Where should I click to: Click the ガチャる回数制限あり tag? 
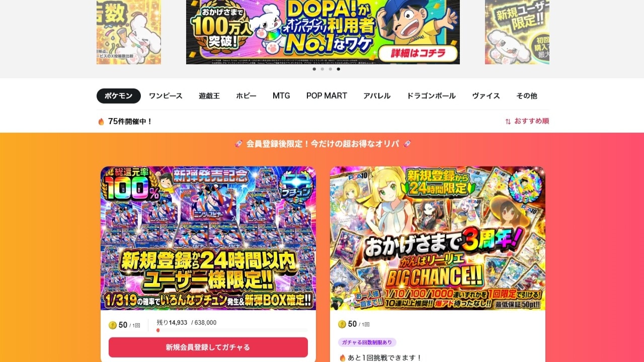(367, 342)
